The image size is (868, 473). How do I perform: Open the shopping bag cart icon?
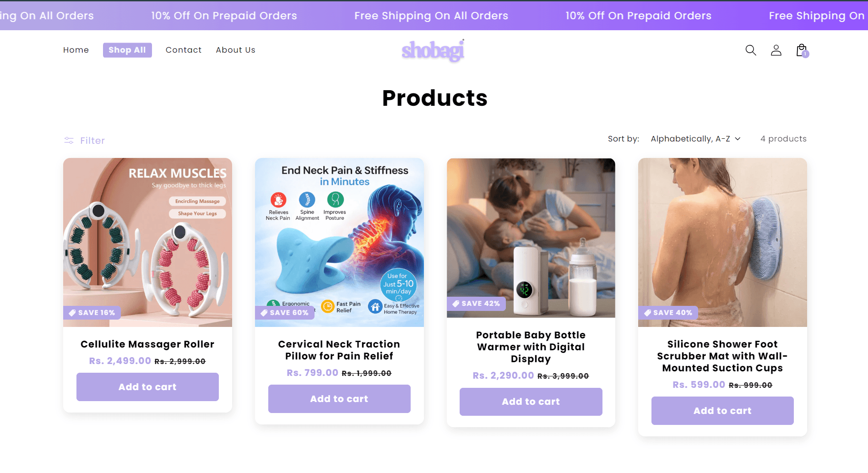coord(802,50)
